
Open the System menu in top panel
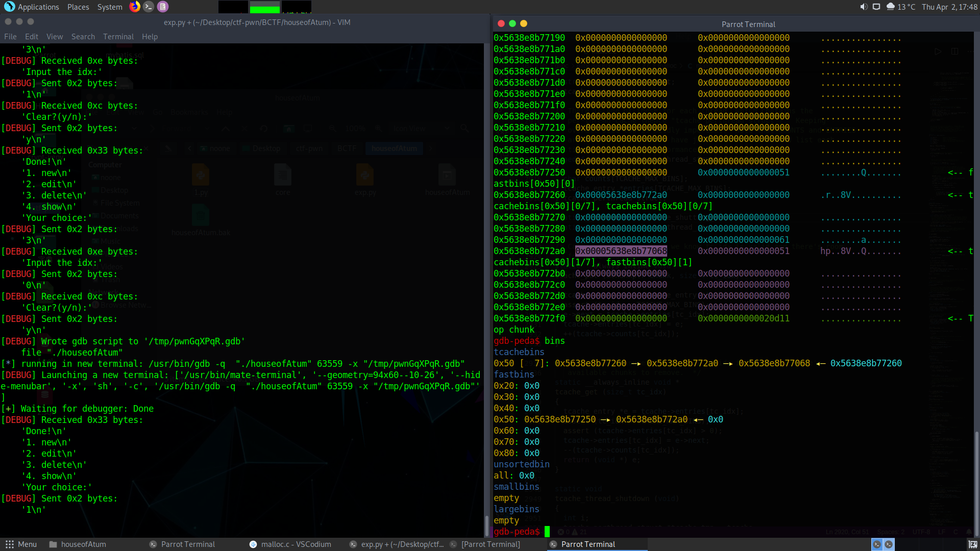110,7
